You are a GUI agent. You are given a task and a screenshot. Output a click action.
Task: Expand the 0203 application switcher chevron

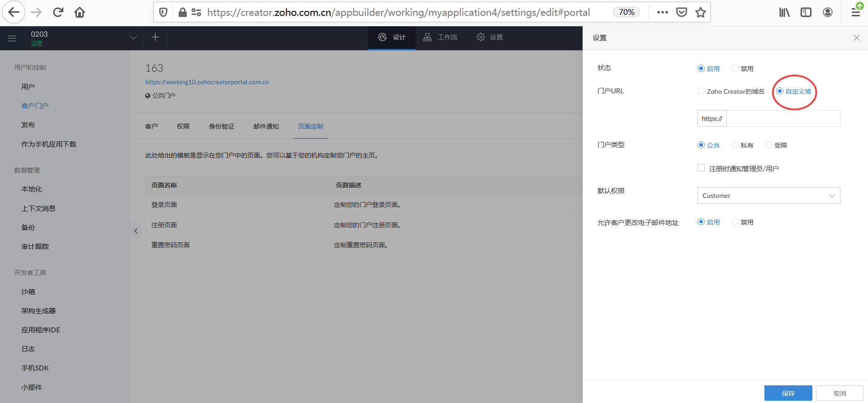(x=133, y=38)
